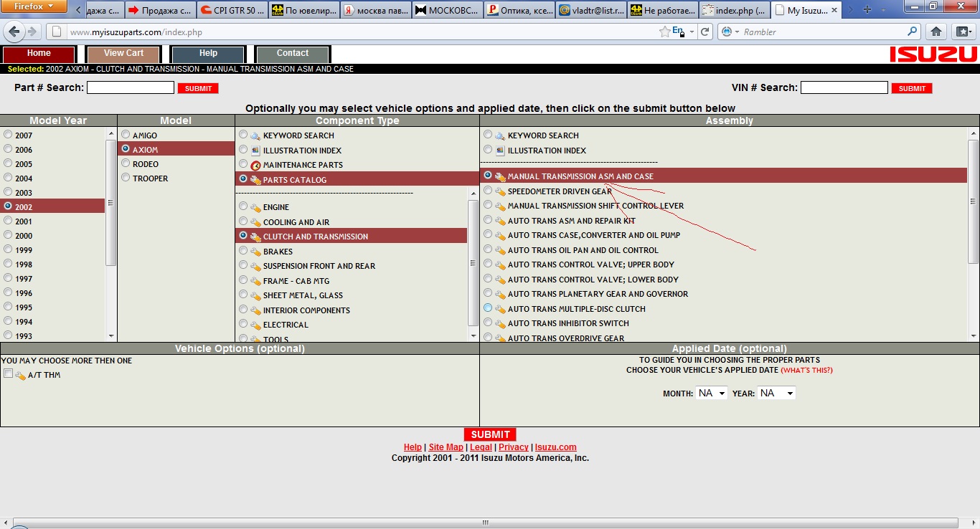Select model year 2001 radio button
Image resolution: width=980 pixels, height=529 pixels.
coord(8,221)
